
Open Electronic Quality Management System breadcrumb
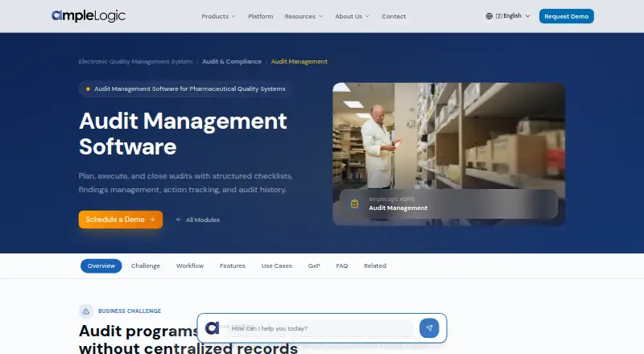click(x=135, y=61)
